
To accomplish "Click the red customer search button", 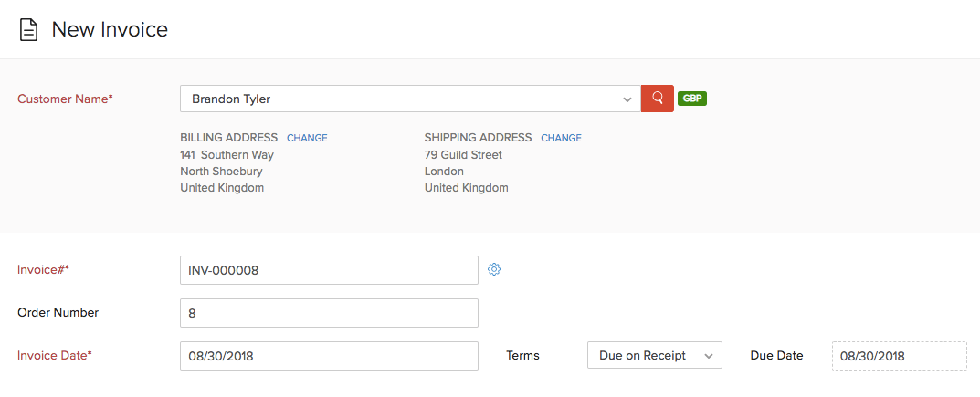I will point(658,99).
